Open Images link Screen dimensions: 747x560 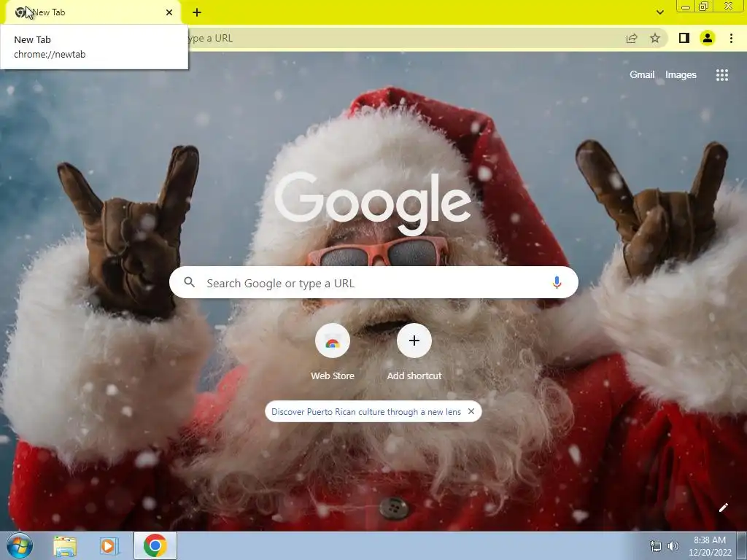tap(681, 75)
